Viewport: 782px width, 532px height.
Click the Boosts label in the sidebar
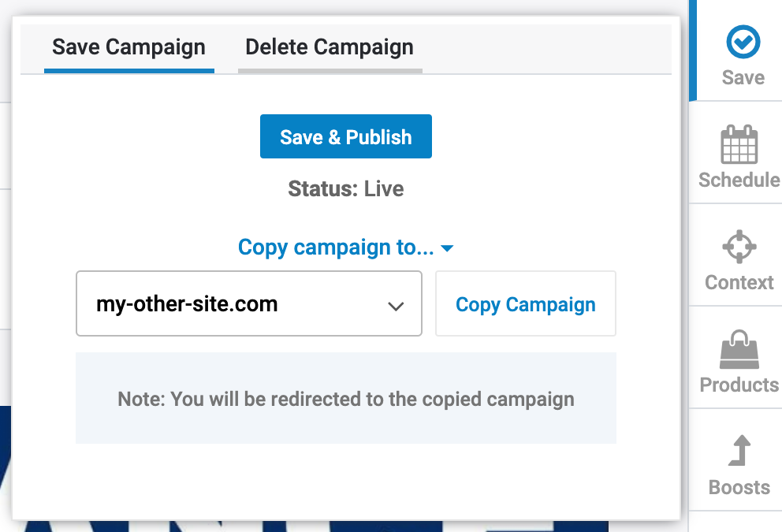click(739, 487)
